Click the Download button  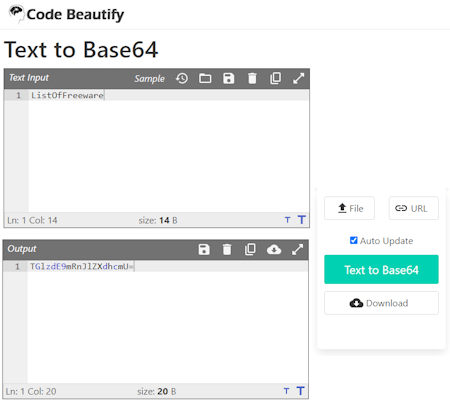click(x=381, y=303)
